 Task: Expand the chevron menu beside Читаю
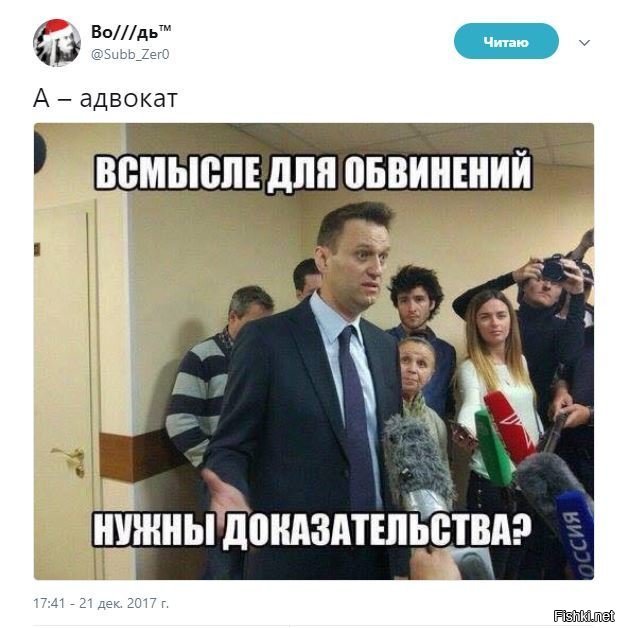(584, 42)
